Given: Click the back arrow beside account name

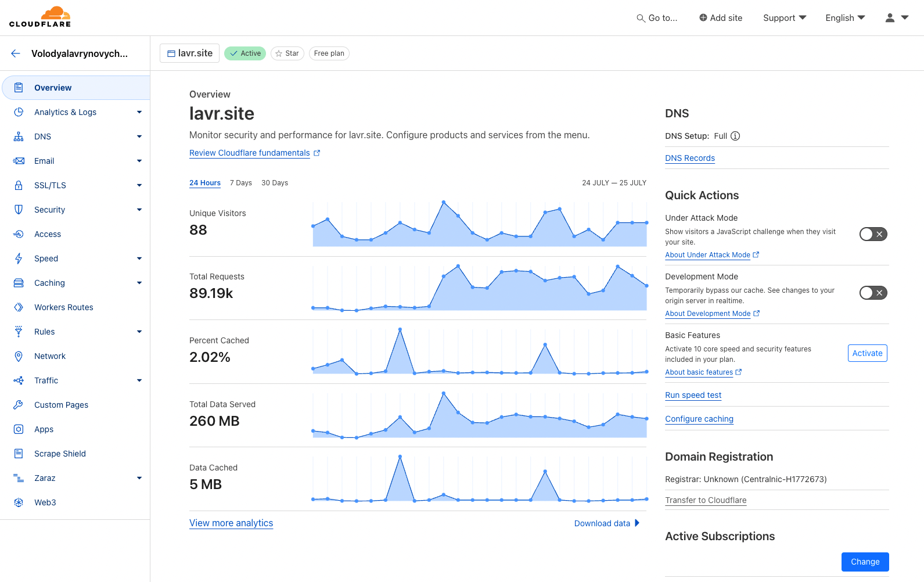Looking at the screenshot, I should pos(16,53).
